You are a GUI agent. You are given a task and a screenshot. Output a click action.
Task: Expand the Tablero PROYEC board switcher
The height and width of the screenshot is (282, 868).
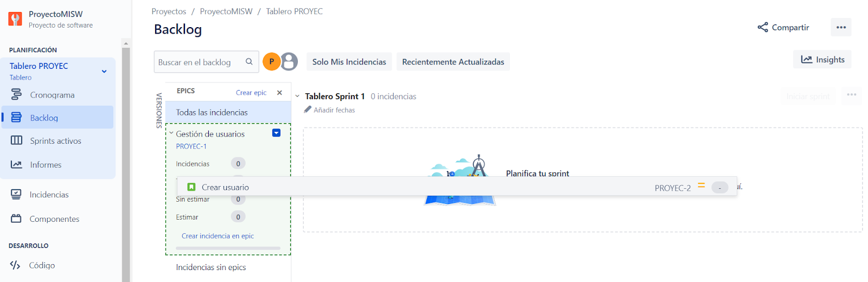tap(104, 71)
